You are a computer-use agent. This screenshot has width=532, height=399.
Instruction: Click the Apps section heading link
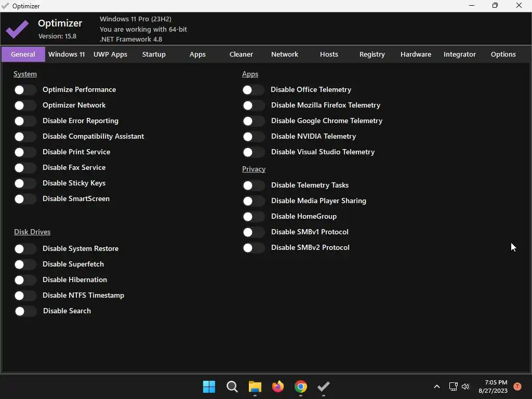coord(250,74)
